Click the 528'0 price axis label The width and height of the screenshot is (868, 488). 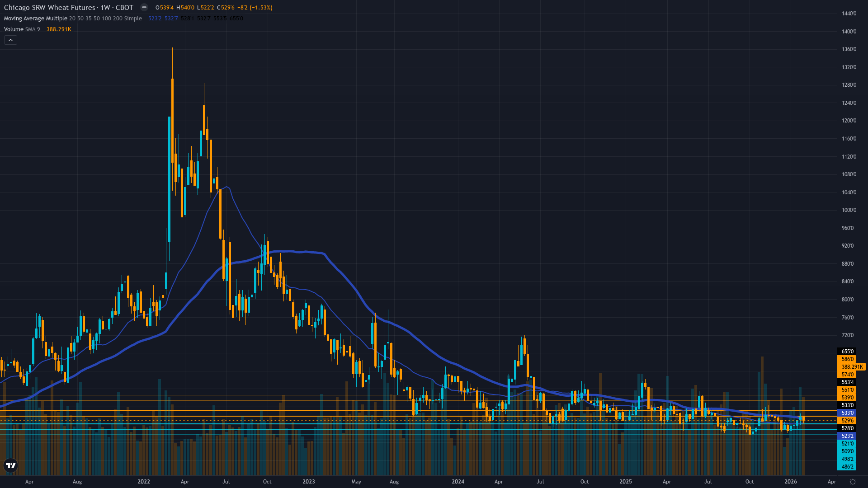tap(848, 428)
